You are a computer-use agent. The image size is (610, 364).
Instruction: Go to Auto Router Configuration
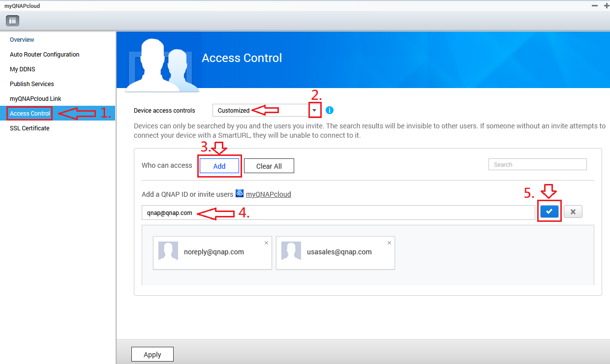[x=44, y=55]
